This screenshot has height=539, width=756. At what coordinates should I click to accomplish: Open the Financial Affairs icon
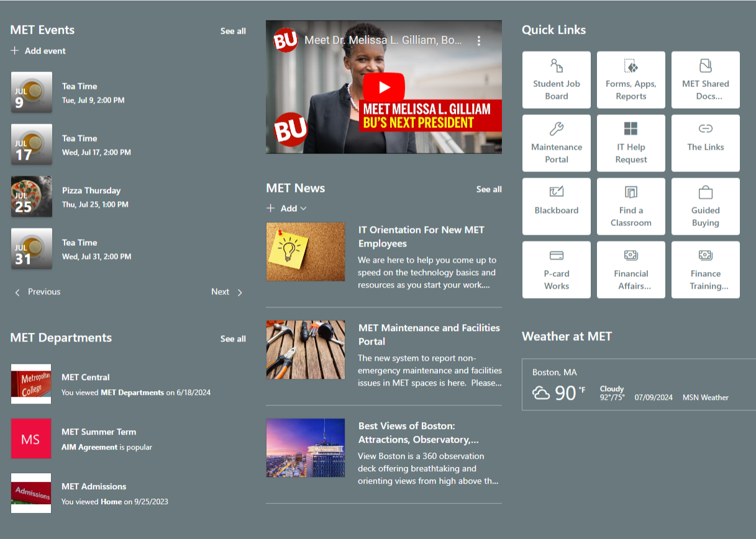631,255
